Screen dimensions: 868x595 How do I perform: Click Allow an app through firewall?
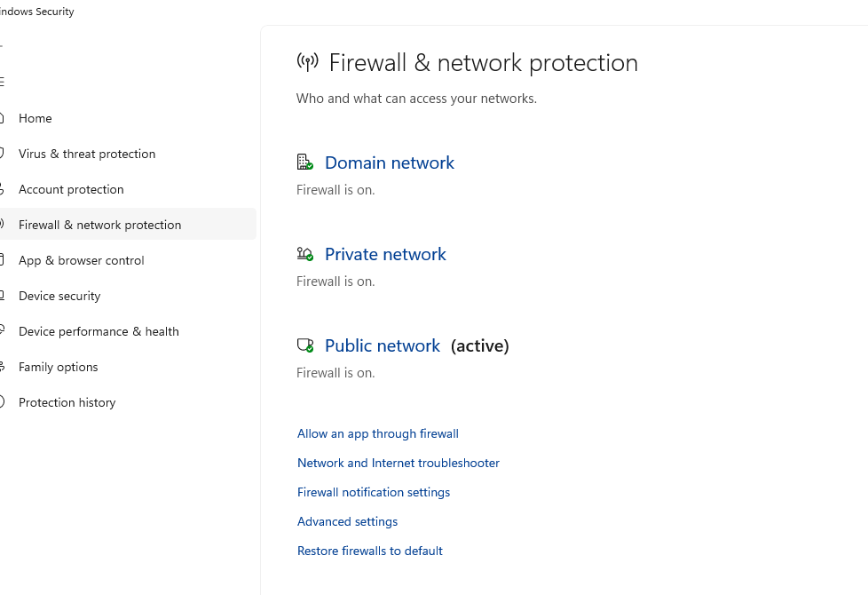[x=378, y=433]
